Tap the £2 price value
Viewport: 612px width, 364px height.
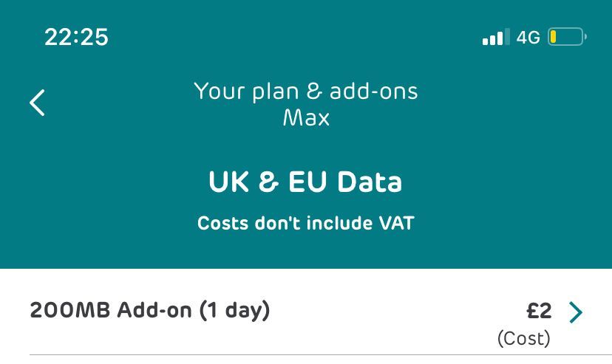pyautogui.click(x=539, y=311)
